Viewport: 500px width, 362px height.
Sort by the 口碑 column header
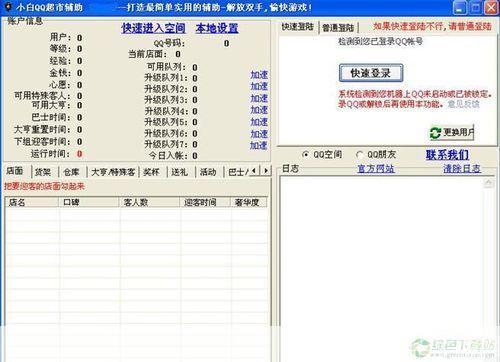coord(89,202)
